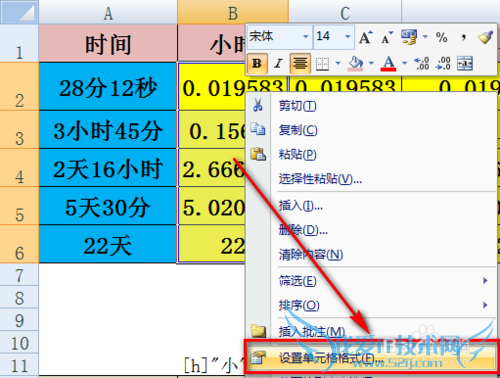The image size is (500, 378).
Task: Click the Select All corner button
Action: pyautogui.click(x=19, y=12)
